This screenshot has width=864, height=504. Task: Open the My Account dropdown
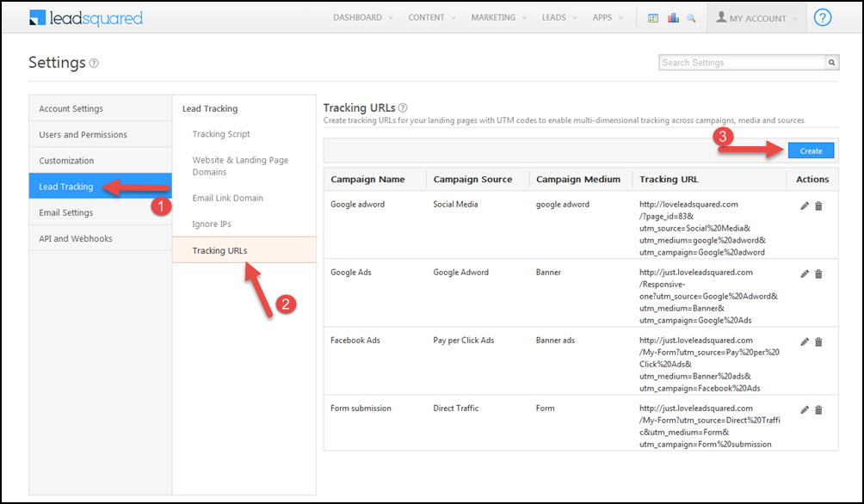point(756,17)
